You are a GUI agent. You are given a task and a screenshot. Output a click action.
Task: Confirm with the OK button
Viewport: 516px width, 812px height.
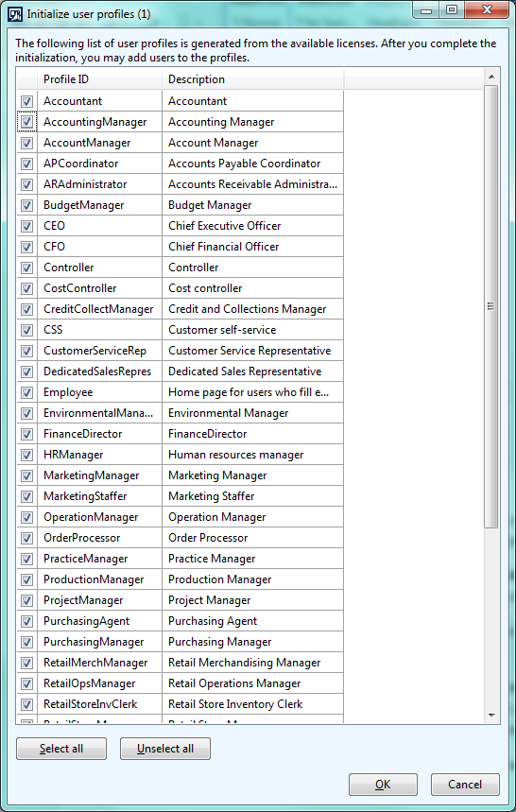coord(383,785)
